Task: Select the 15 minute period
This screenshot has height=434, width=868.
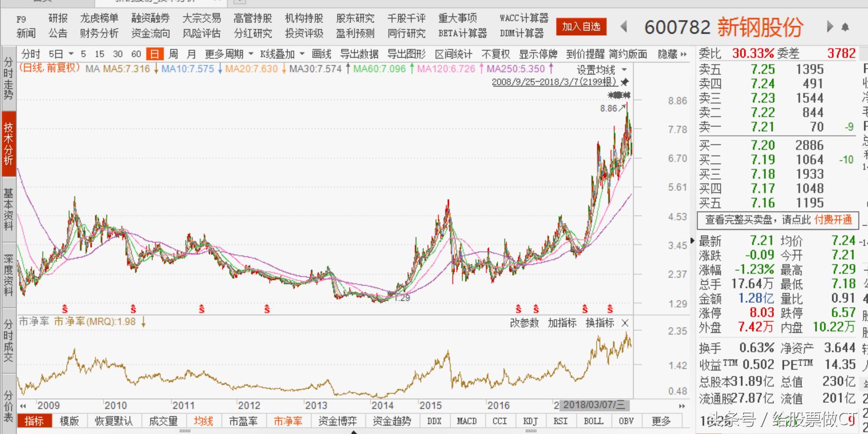Action: coord(100,54)
